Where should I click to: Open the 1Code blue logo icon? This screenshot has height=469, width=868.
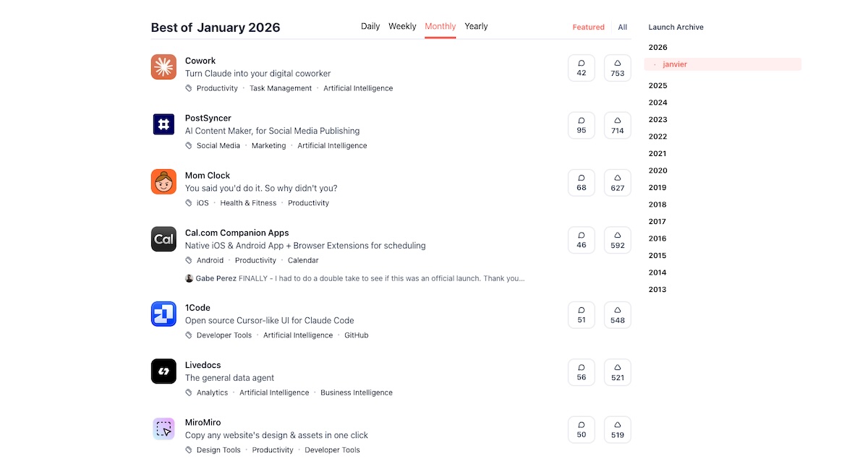[x=163, y=314]
